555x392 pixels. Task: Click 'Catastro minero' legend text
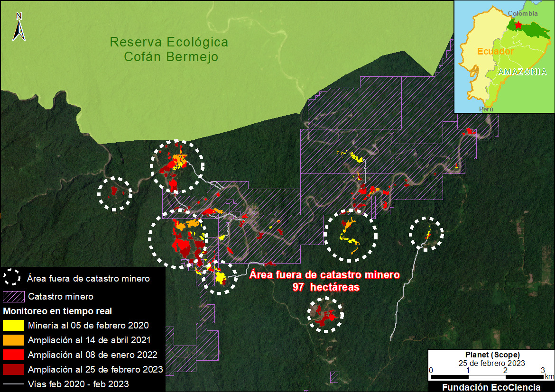point(61,296)
